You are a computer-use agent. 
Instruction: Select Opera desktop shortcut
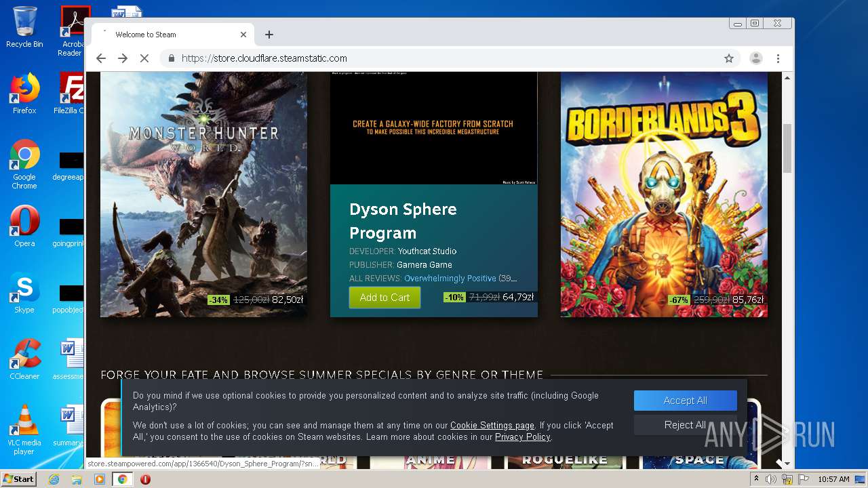coord(24,226)
